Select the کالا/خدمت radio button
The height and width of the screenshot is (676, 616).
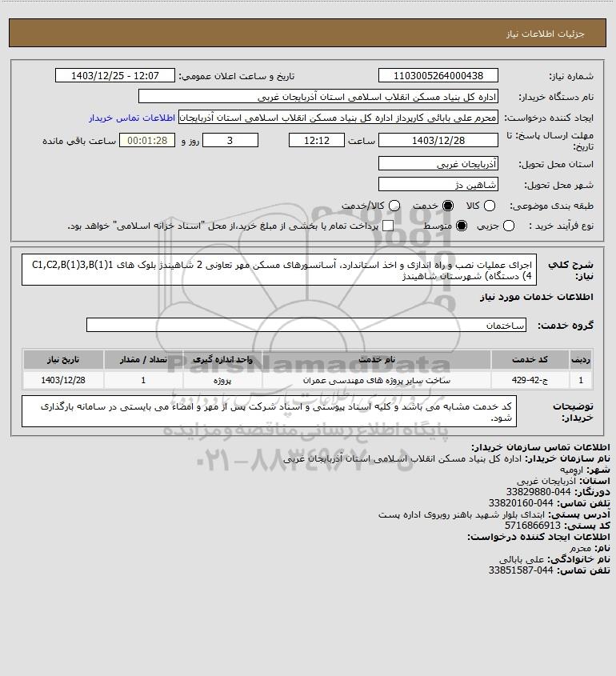click(394, 206)
